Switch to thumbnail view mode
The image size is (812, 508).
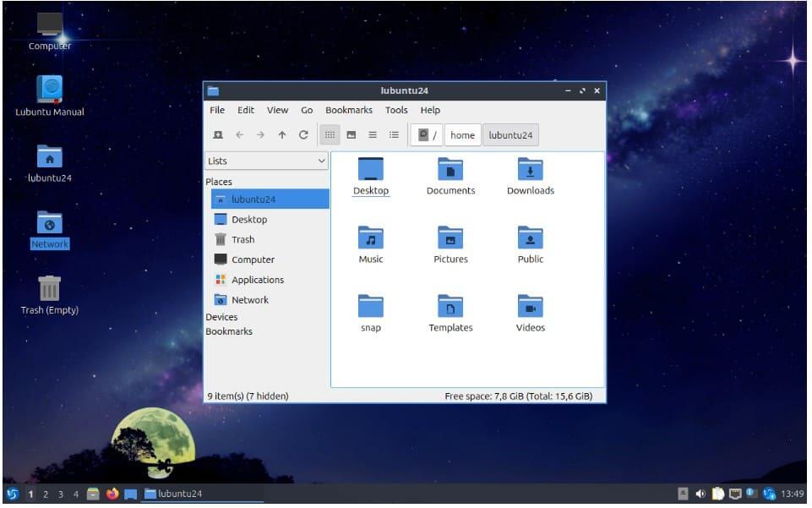point(352,135)
